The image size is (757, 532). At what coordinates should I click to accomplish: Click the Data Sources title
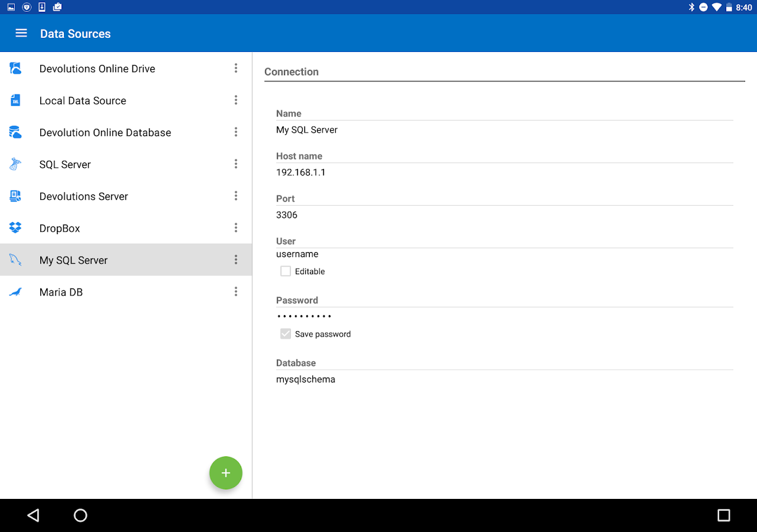pyautogui.click(x=75, y=34)
